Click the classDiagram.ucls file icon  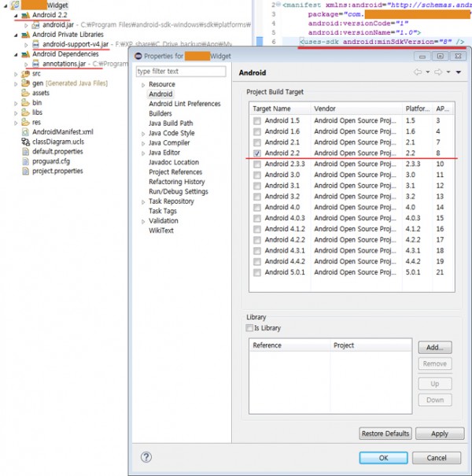coord(25,142)
